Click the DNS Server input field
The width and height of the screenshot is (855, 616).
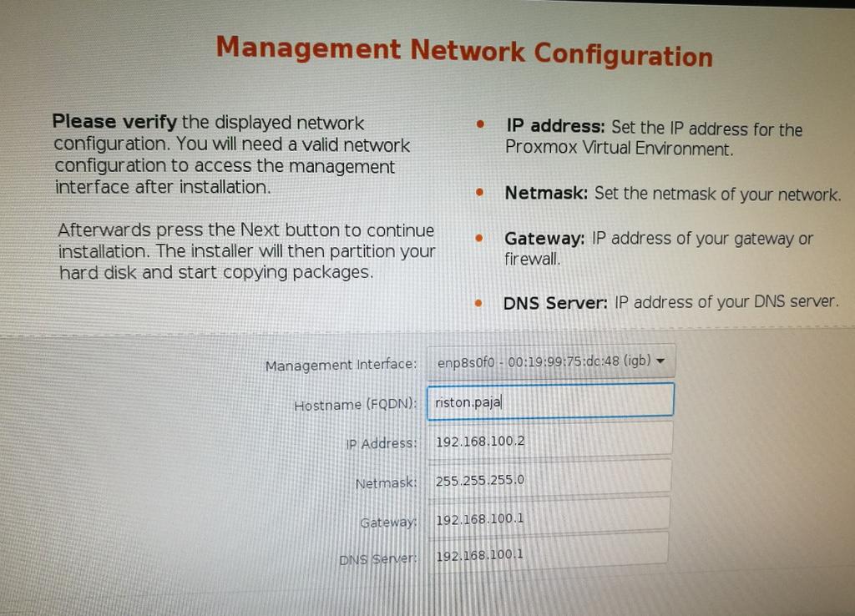[548, 554]
